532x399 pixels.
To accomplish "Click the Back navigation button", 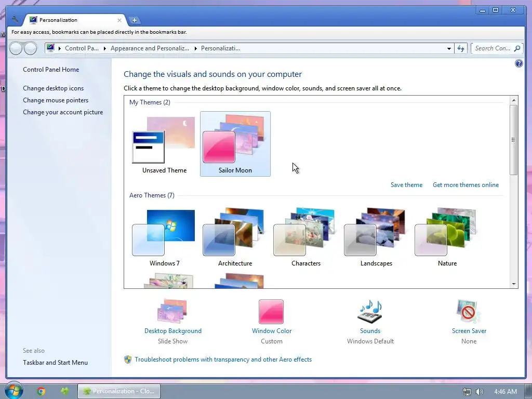I will point(16,48).
